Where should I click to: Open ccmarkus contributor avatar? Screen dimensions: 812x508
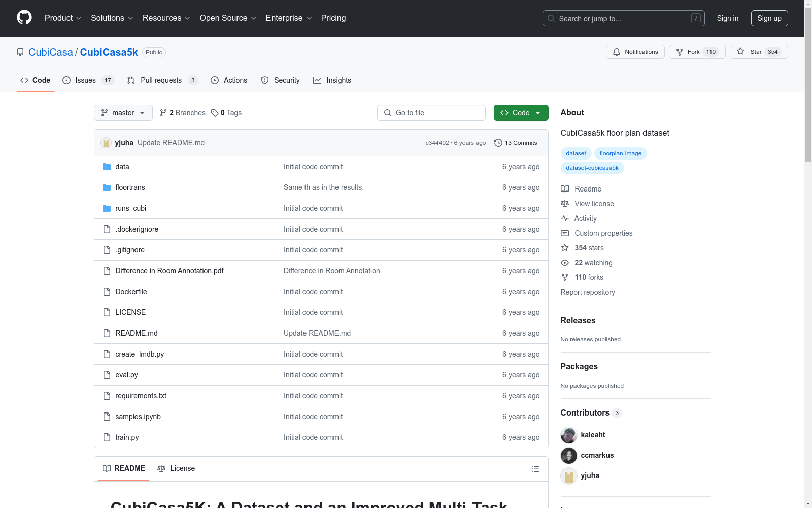point(569,456)
